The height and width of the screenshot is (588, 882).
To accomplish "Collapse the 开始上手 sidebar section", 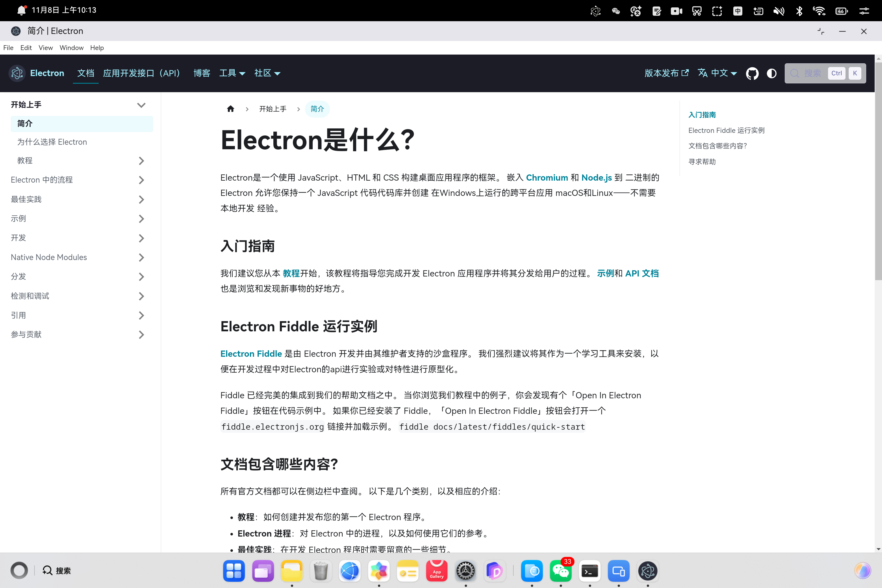I will tap(141, 105).
